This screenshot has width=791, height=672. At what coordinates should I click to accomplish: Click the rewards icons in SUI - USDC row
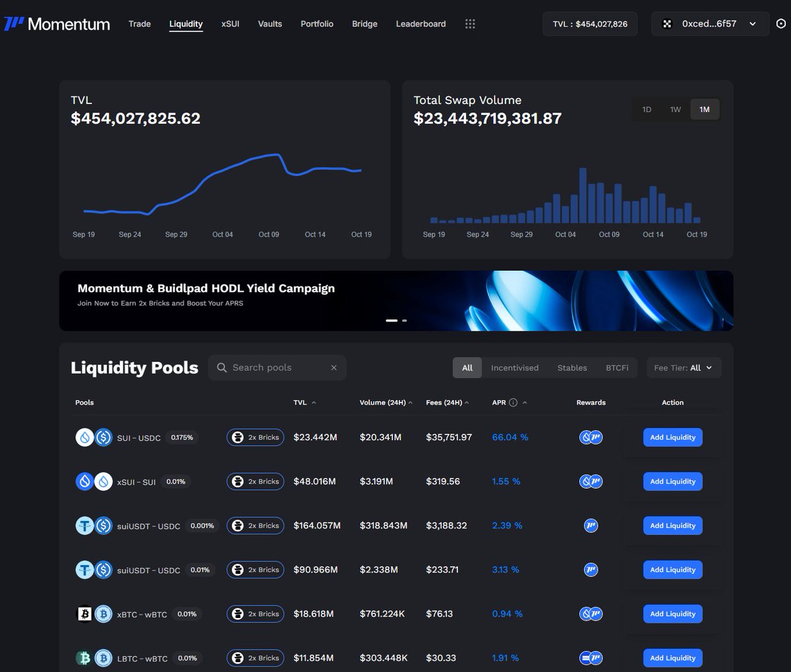(x=591, y=437)
